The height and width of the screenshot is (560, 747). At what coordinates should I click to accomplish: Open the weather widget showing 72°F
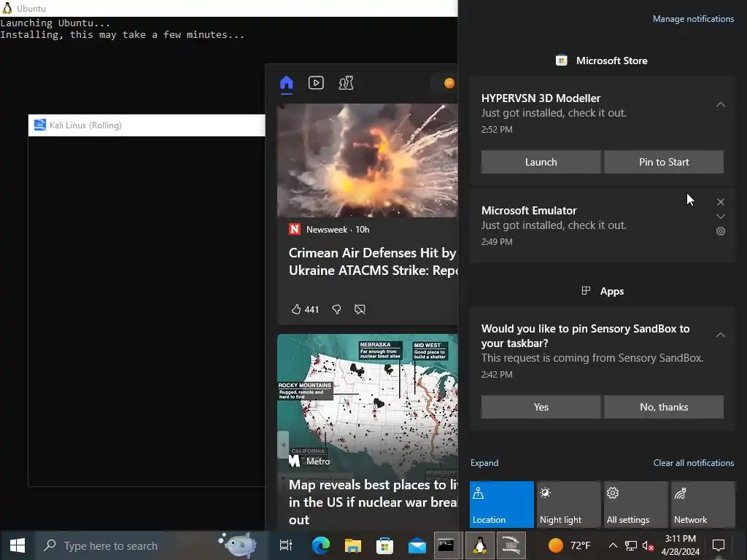(x=569, y=545)
